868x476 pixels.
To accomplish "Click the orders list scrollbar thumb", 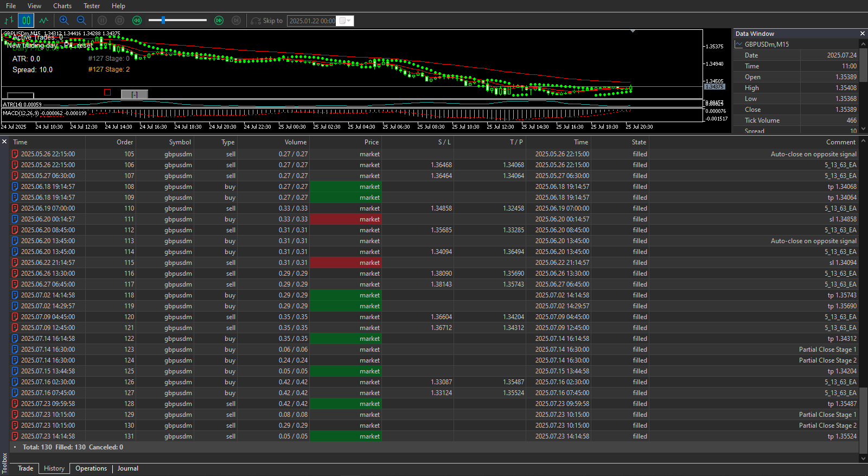I will tap(864, 420).
